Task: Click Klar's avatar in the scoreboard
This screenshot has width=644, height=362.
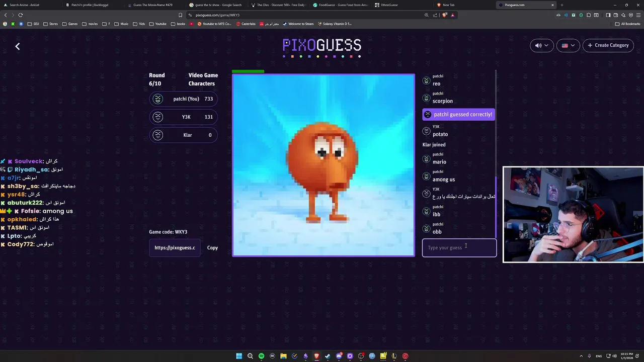Action: [x=158, y=135]
